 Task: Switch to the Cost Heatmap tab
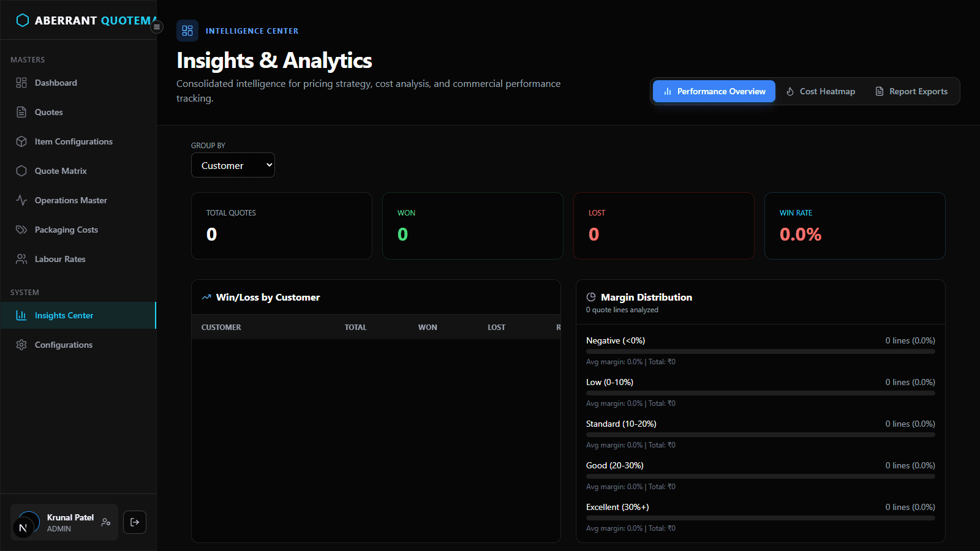pos(821,91)
